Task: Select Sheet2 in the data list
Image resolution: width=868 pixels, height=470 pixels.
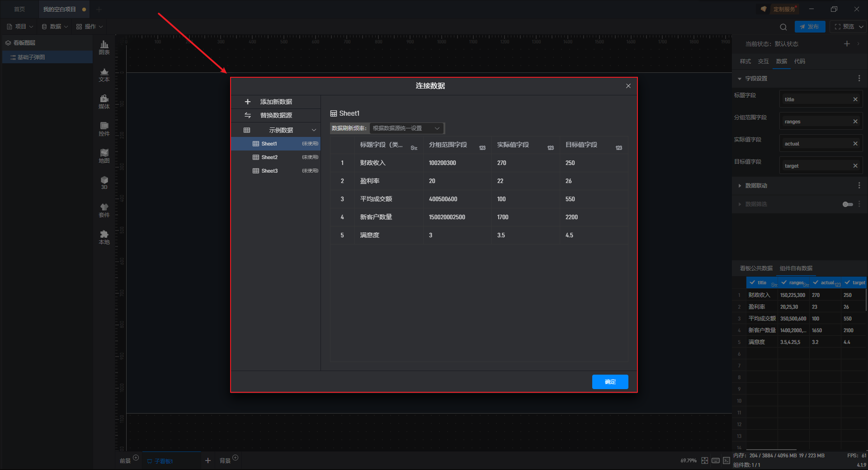Action: click(269, 157)
